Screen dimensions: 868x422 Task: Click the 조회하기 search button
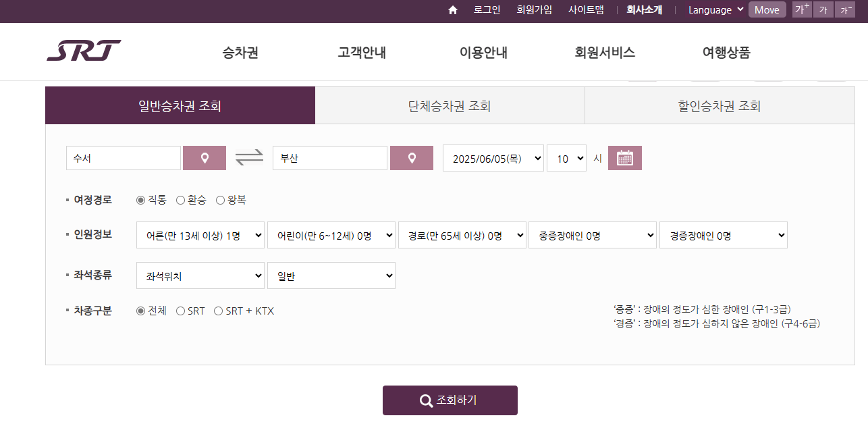coord(450,400)
